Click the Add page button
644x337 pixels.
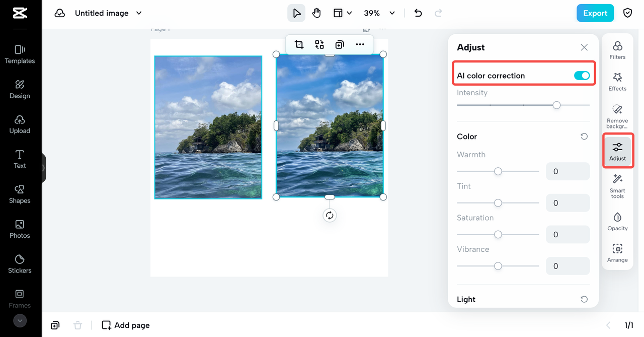click(126, 325)
